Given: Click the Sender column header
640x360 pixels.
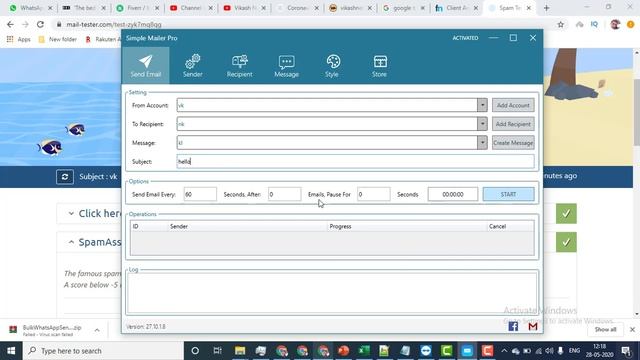Looking at the screenshot, I should click(179, 226).
